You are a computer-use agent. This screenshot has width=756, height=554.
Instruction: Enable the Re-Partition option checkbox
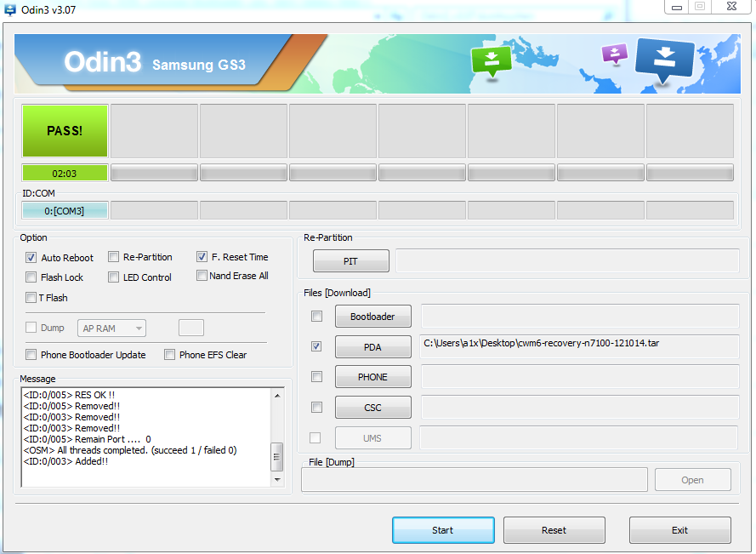tap(113, 257)
